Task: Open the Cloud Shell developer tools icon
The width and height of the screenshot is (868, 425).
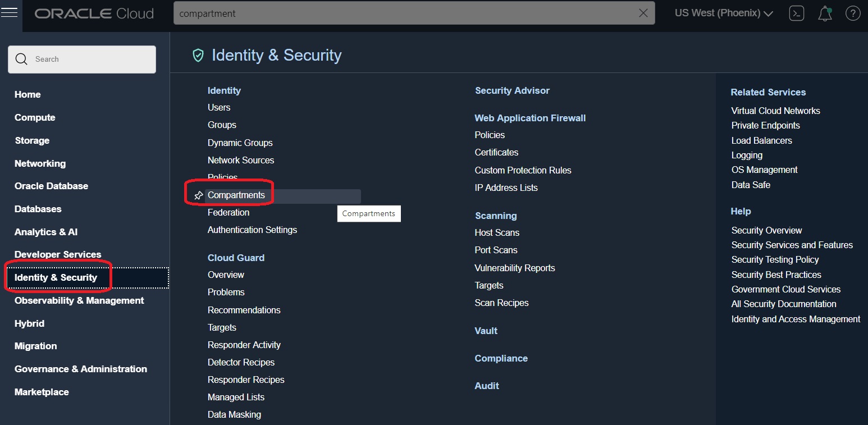Action: [x=796, y=13]
